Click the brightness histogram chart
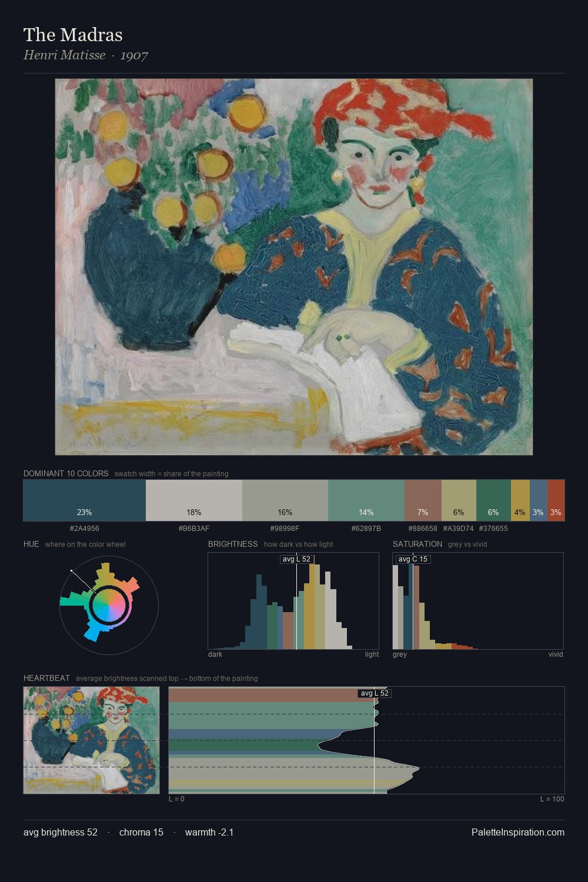This screenshot has height=882, width=588. 293,601
